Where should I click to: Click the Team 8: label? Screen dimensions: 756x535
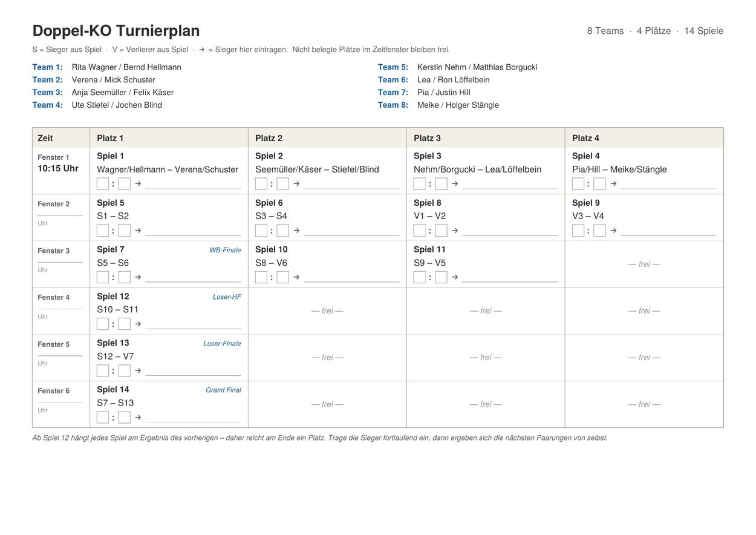coord(393,105)
